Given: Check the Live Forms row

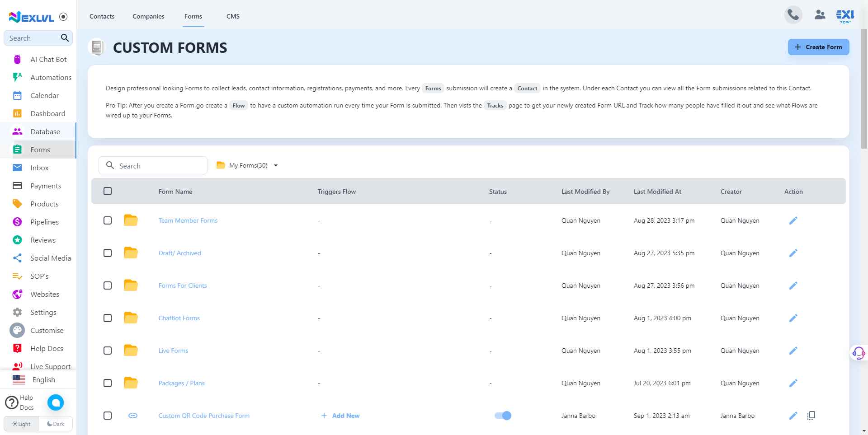Looking at the screenshot, I should point(108,351).
